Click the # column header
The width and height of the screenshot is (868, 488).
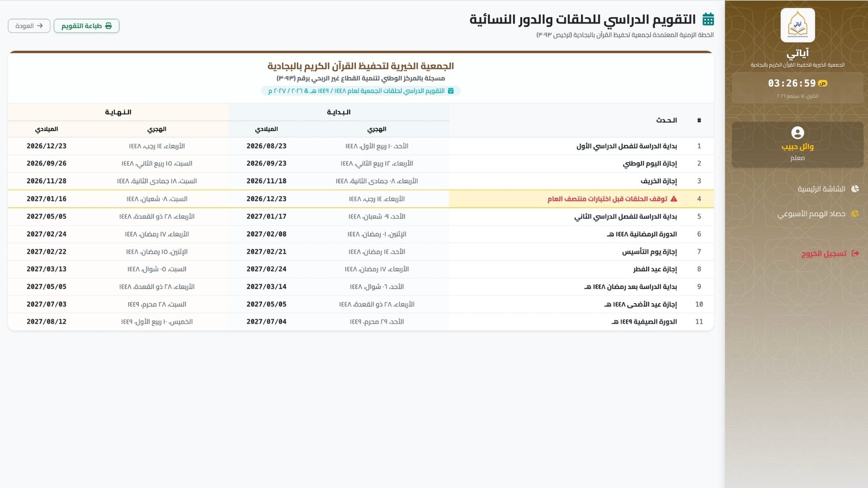699,120
